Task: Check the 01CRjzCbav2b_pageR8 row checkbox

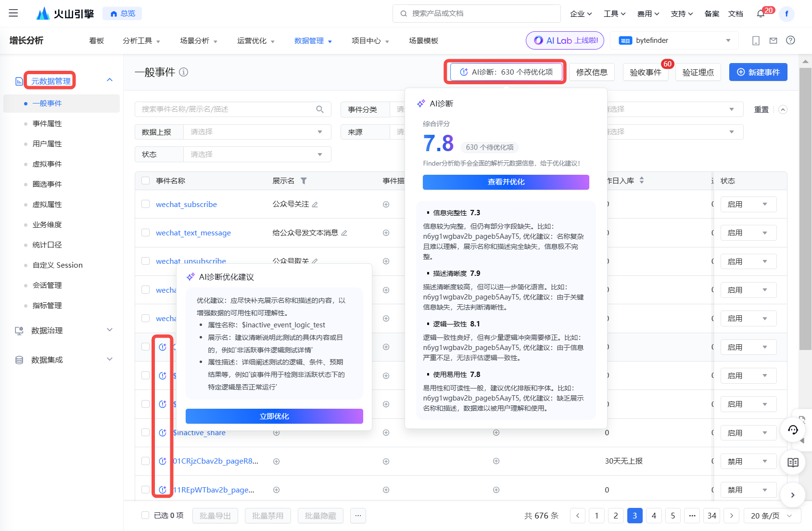Action: [x=146, y=461]
